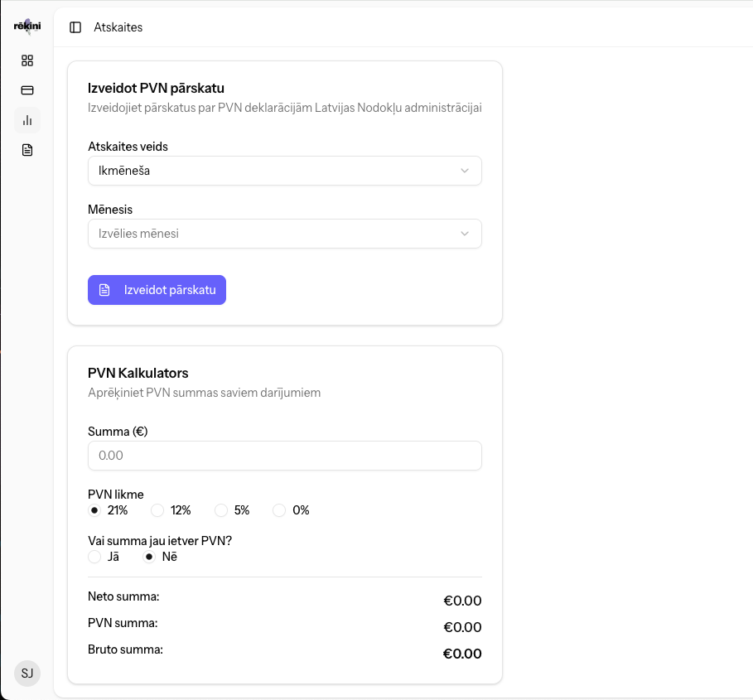Select the 5% PVN rate
753x700 pixels.
(x=221, y=510)
